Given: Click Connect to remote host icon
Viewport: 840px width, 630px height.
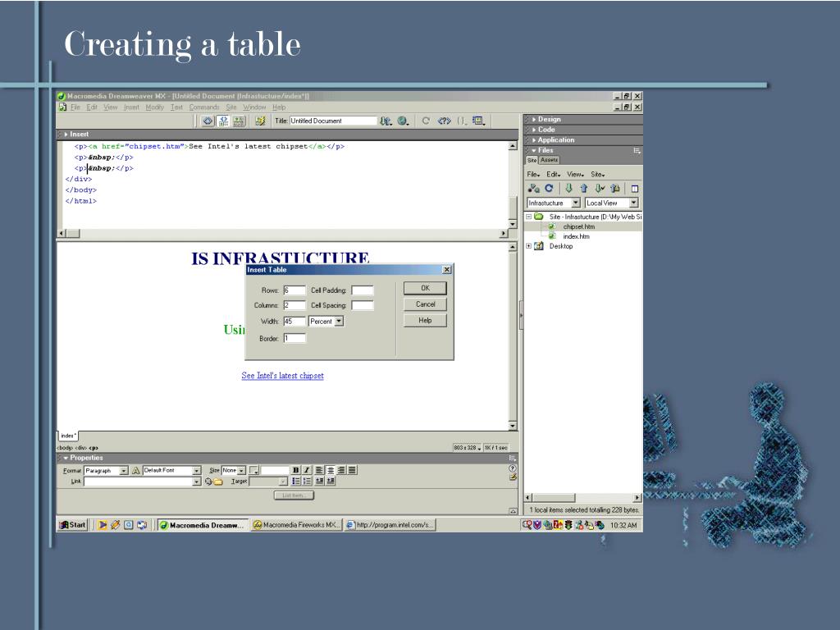Looking at the screenshot, I should [x=533, y=189].
